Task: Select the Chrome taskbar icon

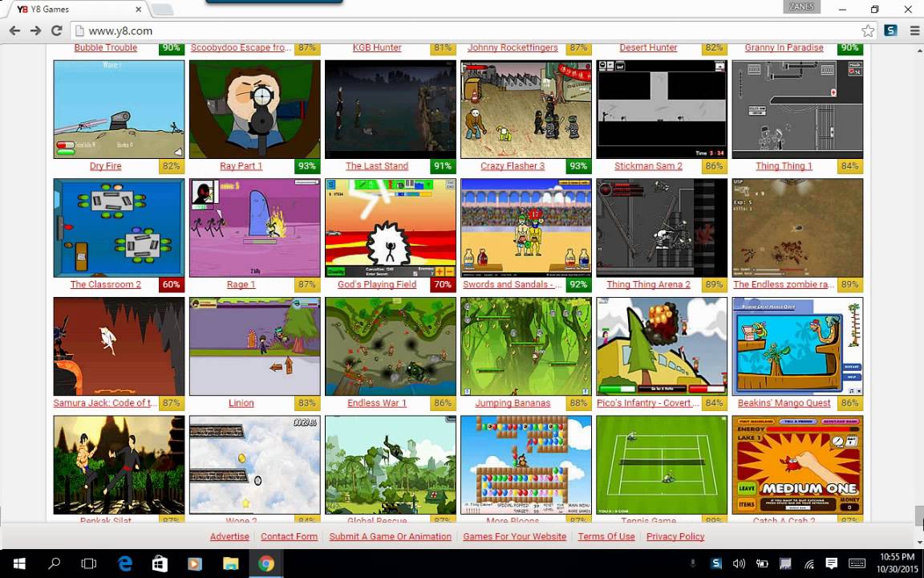Action: 265,564
